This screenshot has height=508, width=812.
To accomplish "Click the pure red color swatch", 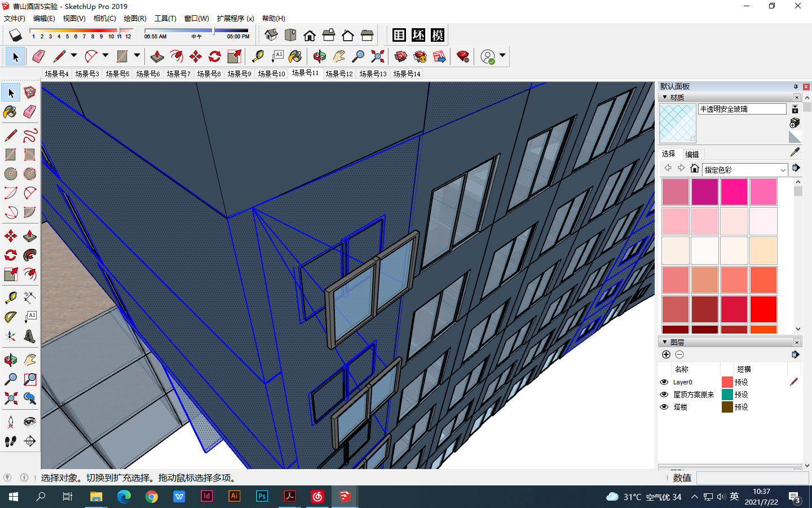I will (x=764, y=309).
